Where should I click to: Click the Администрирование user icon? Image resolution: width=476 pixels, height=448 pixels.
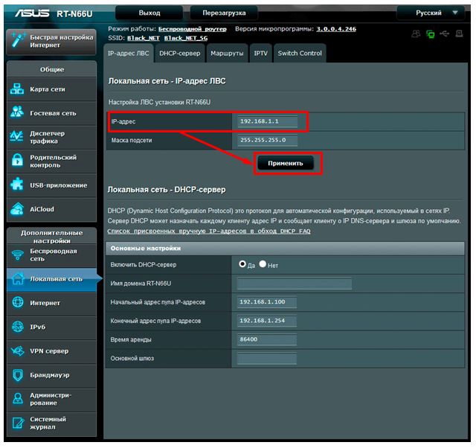click(18, 398)
